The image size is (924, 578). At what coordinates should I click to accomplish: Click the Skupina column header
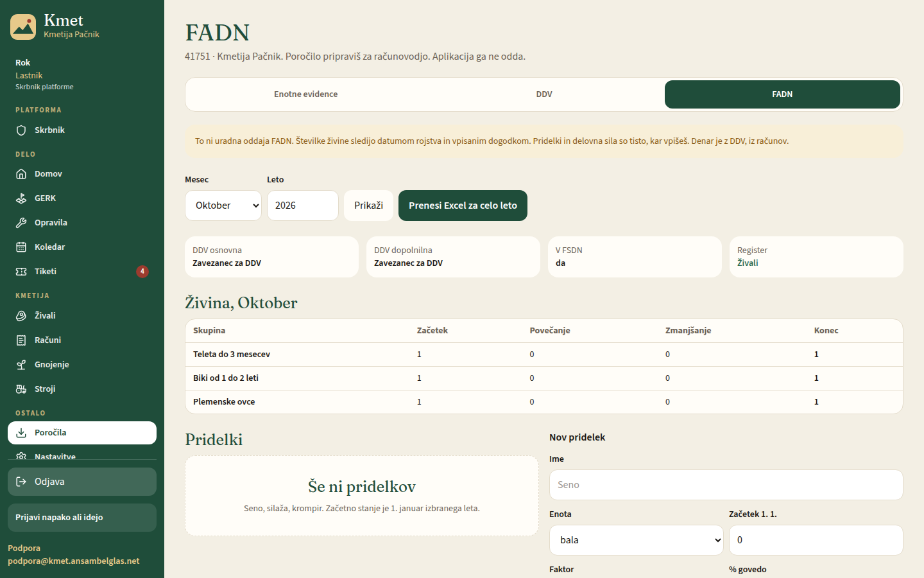coord(209,331)
